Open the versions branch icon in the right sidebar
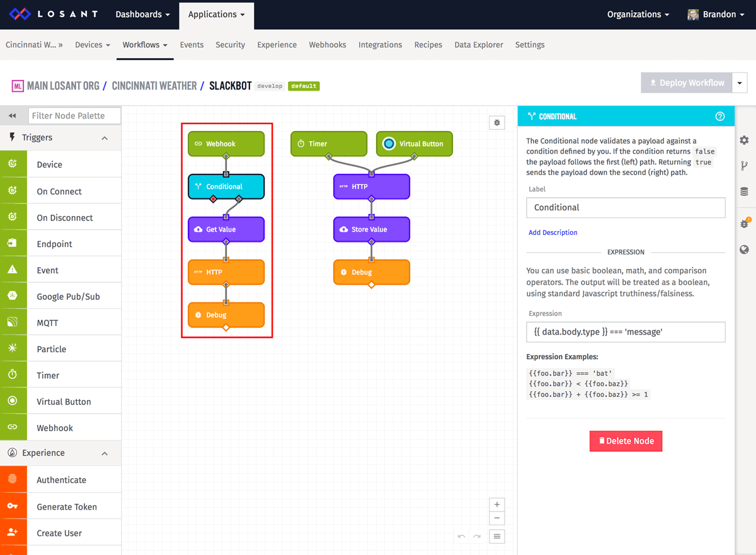The image size is (756, 555). [744, 166]
